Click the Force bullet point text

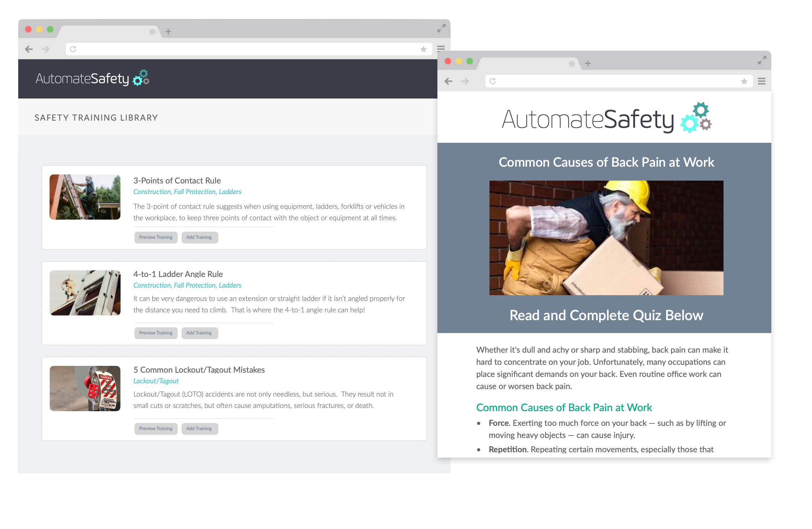coord(607,429)
